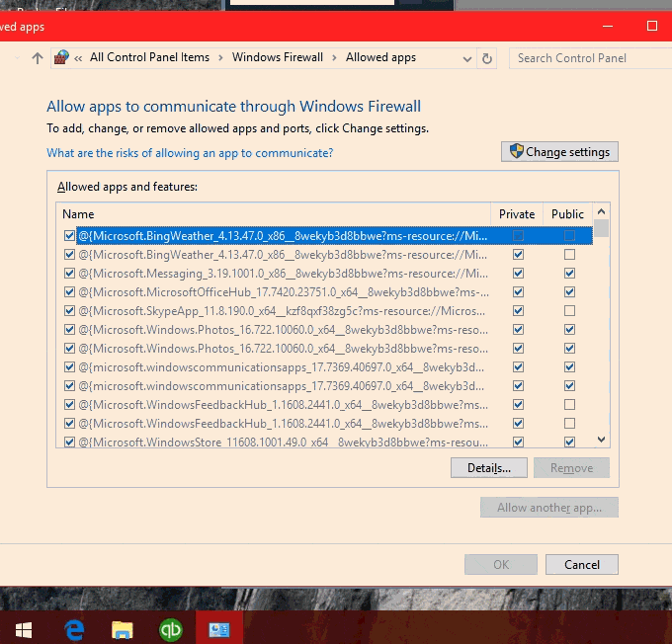Click the Remove button
Viewport: 672px width, 644px height.
(571, 467)
